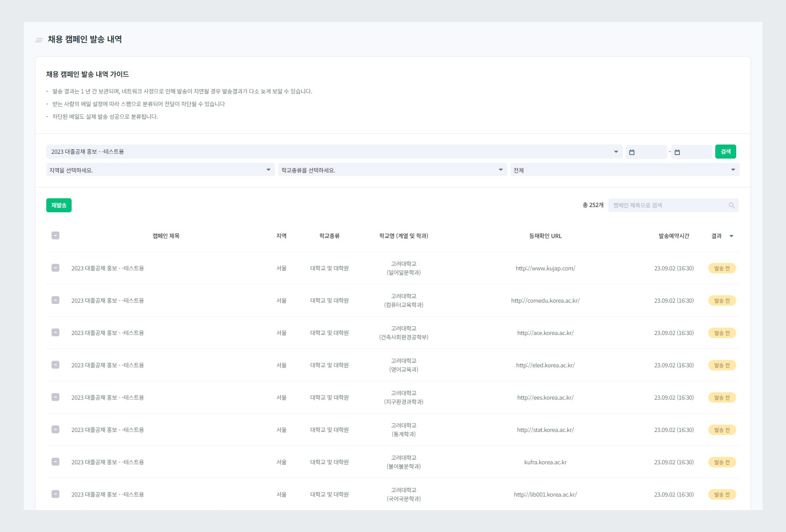786x532 pixels.
Task: Click the 지역 column header
Action: tap(282, 236)
